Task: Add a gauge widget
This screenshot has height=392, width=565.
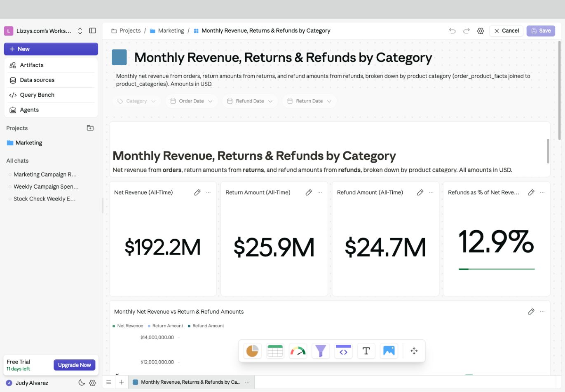Action: 298,351
